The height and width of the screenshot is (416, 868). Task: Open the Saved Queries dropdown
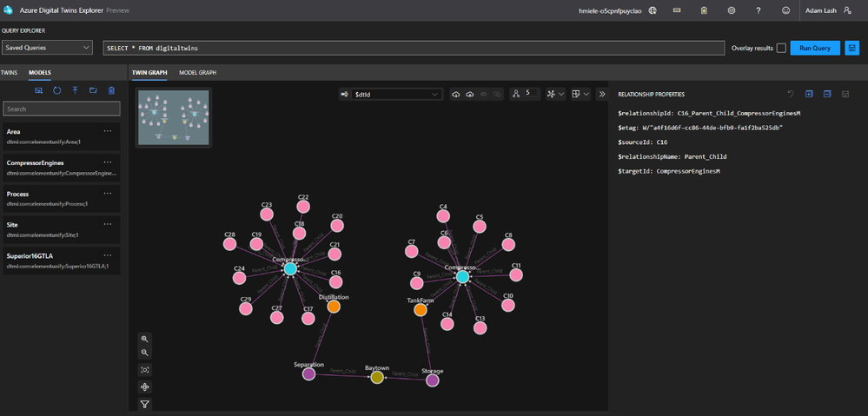tap(47, 48)
